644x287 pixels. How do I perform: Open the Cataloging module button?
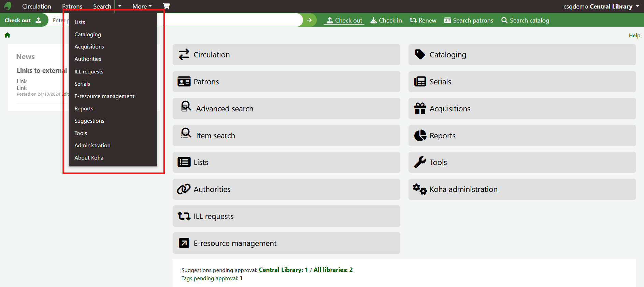522,55
